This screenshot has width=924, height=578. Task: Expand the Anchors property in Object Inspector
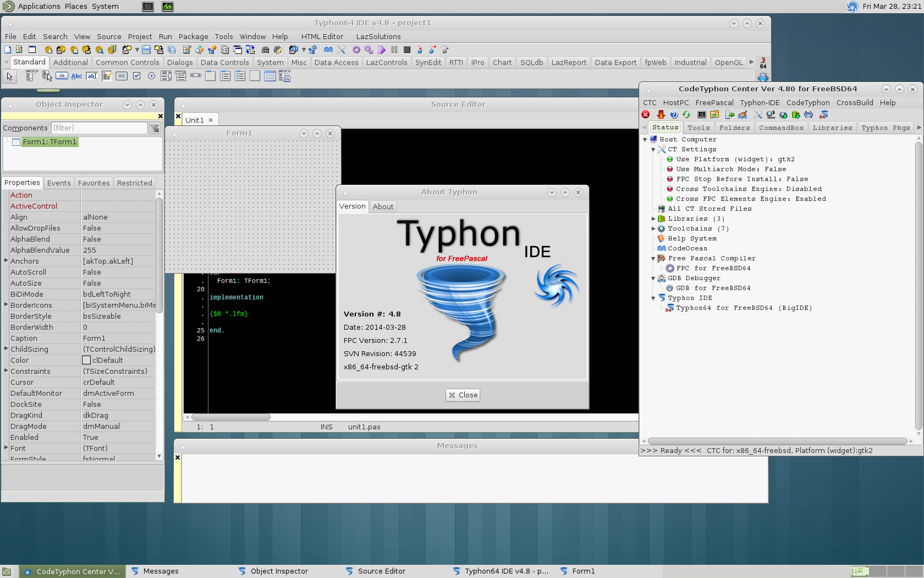(6, 260)
